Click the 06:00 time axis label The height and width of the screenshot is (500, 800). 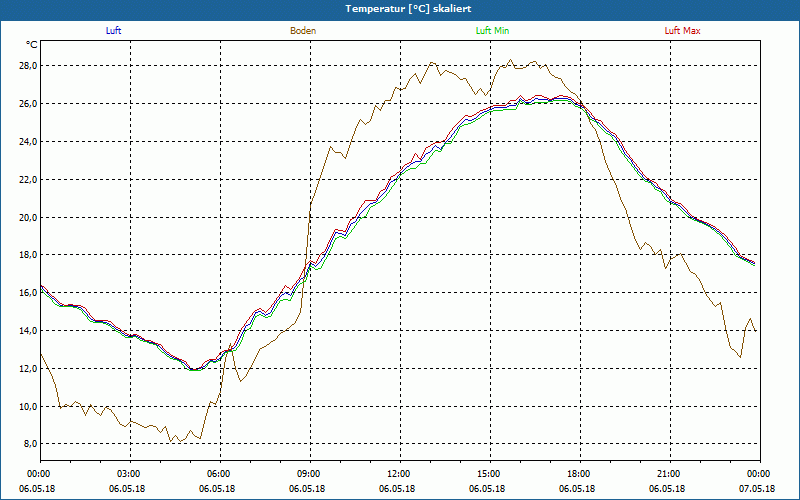tap(220, 474)
